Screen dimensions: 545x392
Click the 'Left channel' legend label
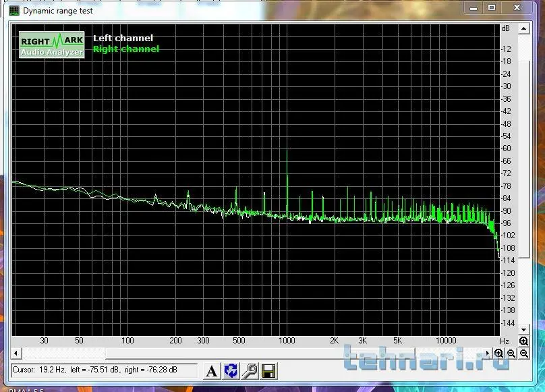pyautogui.click(x=123, y=38)
